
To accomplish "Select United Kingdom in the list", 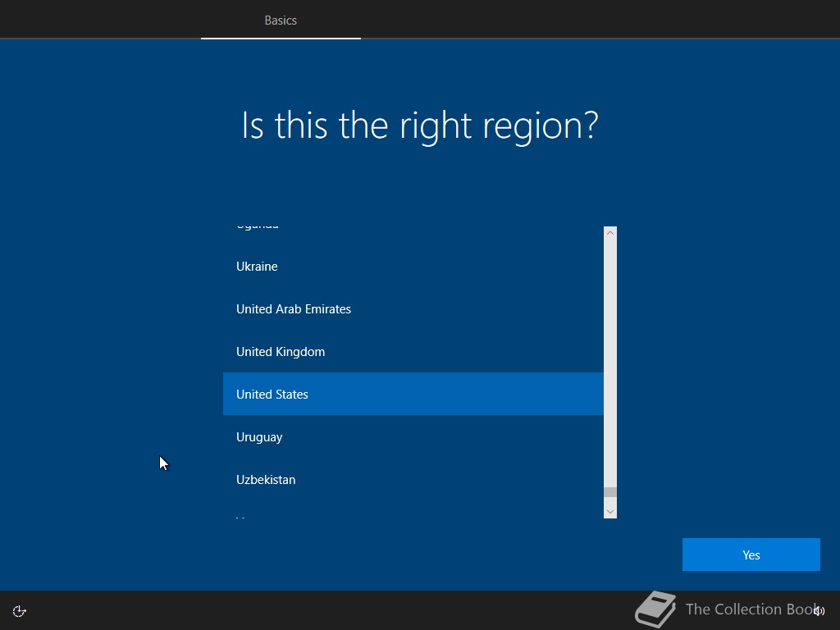I will (x=413, y=351).
